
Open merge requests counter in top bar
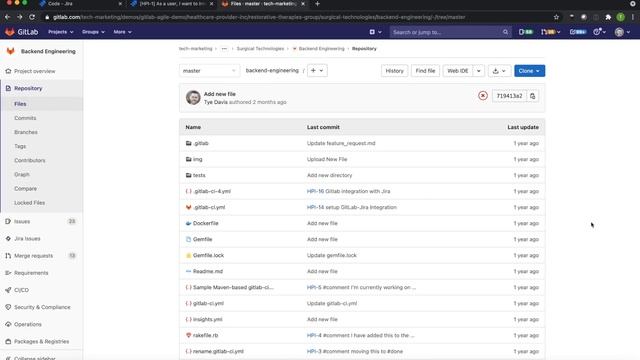click(x=550, y=32)
